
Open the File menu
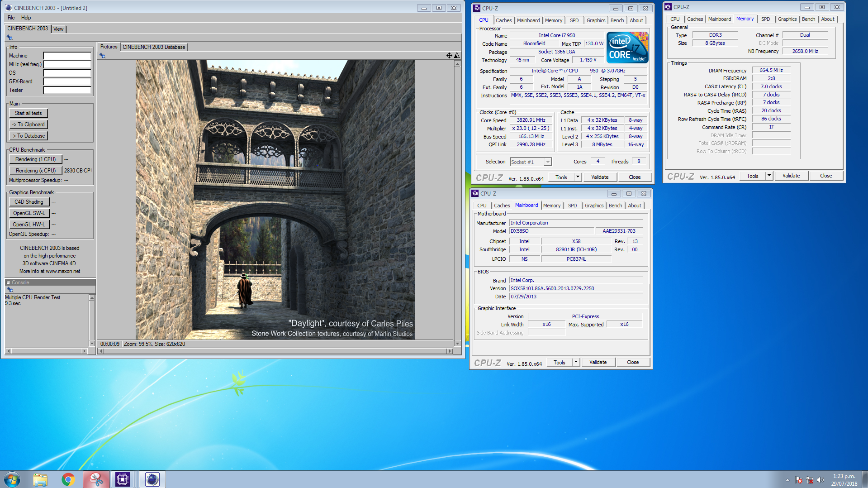coord(11,18)
